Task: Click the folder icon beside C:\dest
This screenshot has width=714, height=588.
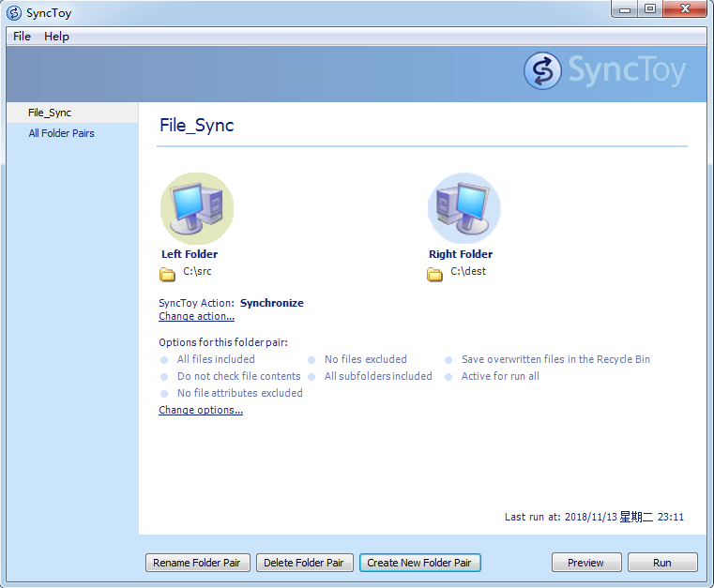Action: (x=434, y=275)
